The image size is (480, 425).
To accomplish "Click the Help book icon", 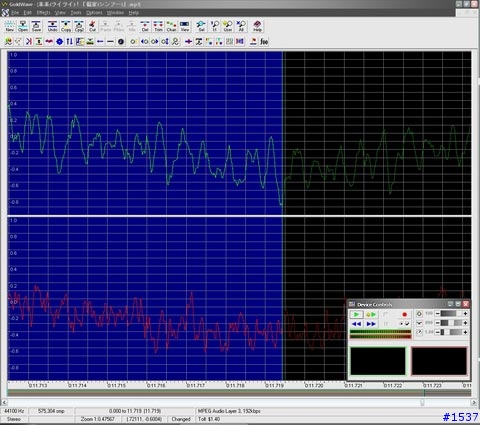I will click(257, 26).
